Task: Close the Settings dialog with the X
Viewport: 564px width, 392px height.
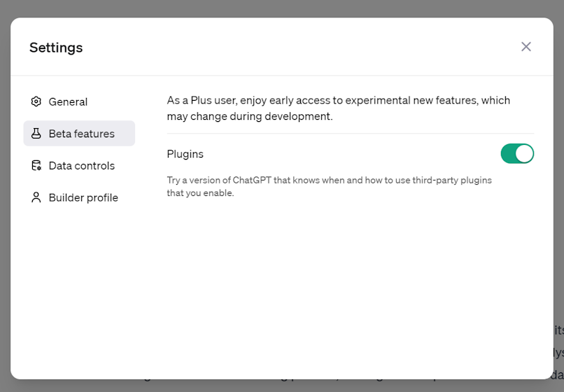Action: (x=526, y=46)
